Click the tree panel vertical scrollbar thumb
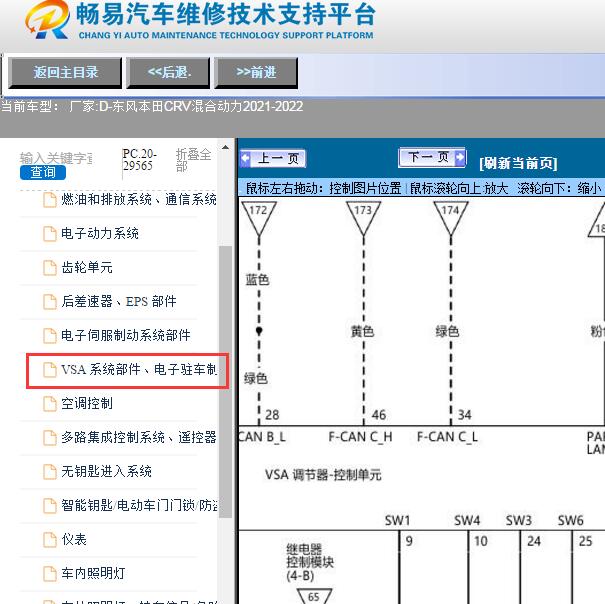Viewport: 605px width, 604px height. (225, 381)
